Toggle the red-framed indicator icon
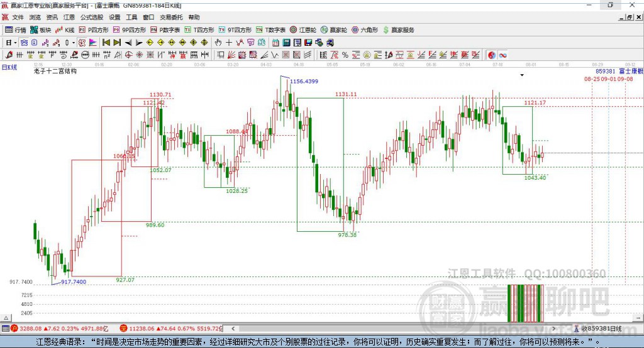This screenshot has width=644, height=348. pos(82,43)
